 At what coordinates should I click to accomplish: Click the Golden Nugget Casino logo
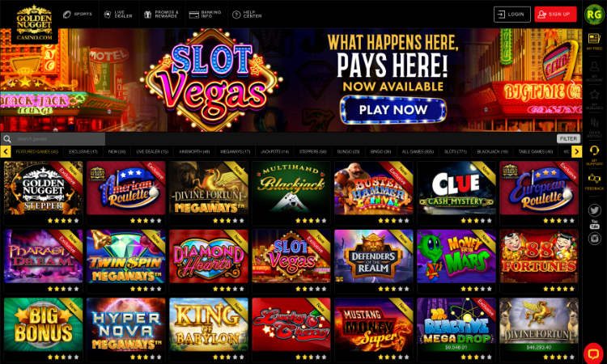point(34,23)
